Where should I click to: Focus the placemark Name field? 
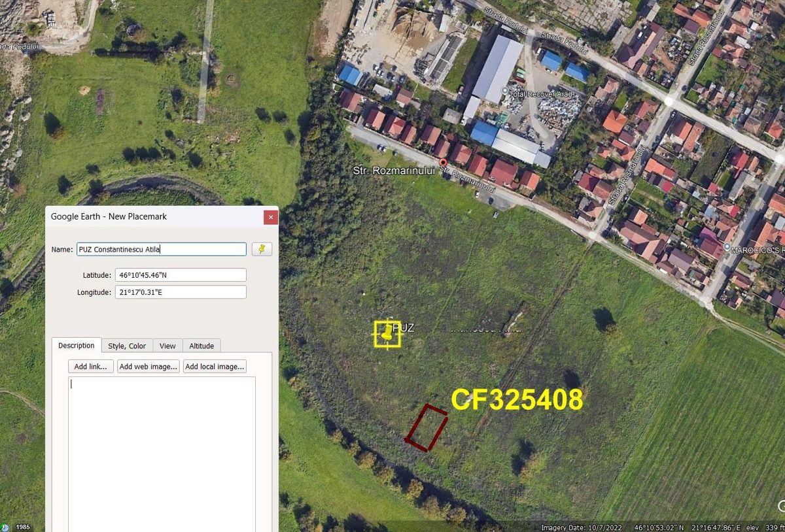(x=162, y=249)
